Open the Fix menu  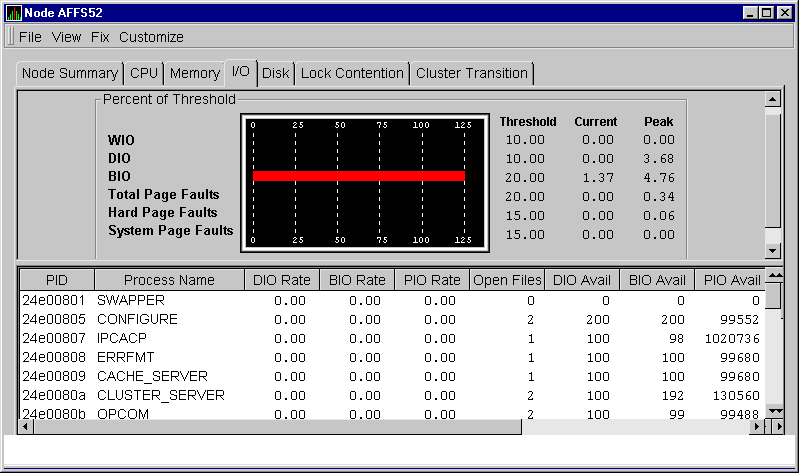click(100, 37)
